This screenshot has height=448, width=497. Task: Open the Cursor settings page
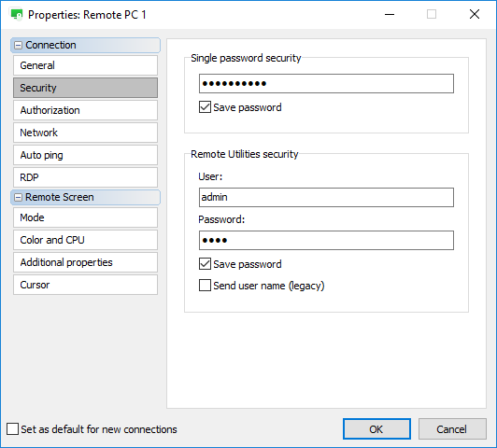pyautogui.click(x=85, y=285)
